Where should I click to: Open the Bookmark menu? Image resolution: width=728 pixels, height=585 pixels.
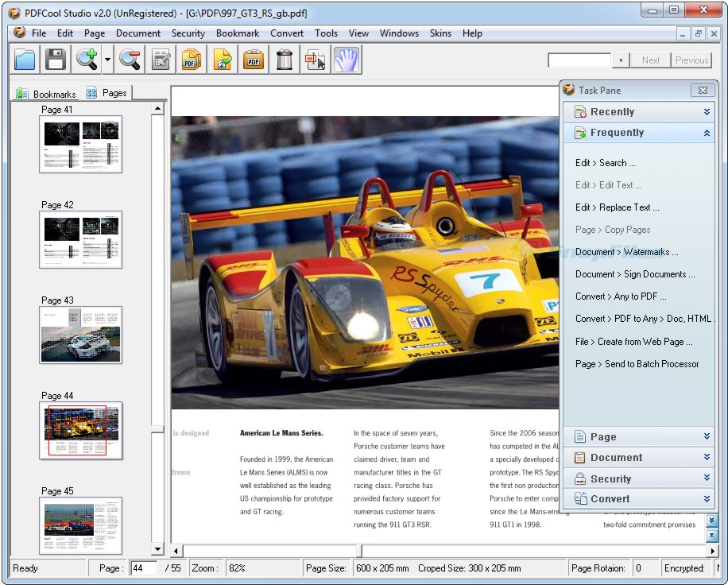pyautogui.click(x=238, y=33)
